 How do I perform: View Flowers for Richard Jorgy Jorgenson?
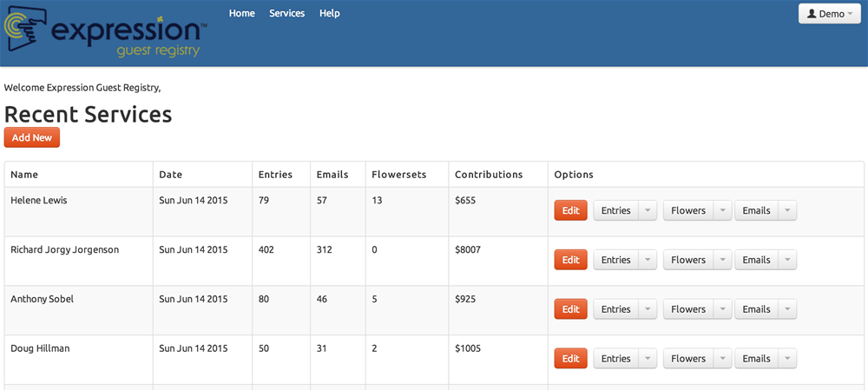click(688, 260)
